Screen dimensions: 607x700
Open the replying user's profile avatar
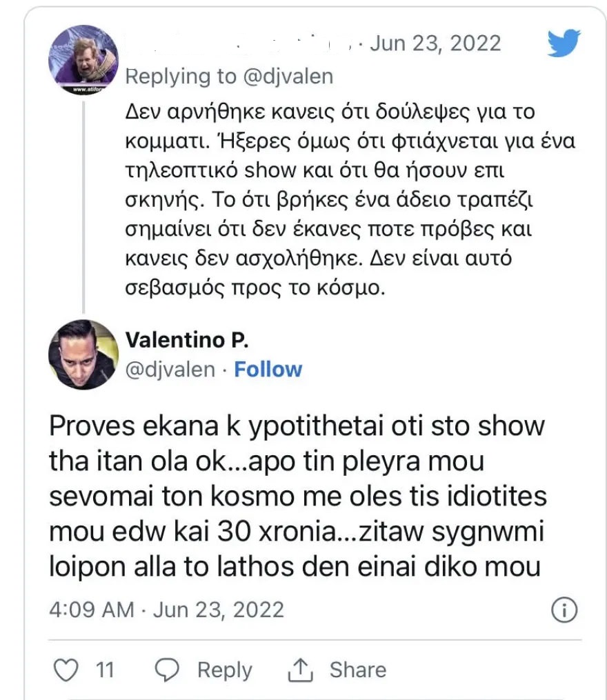83,59
